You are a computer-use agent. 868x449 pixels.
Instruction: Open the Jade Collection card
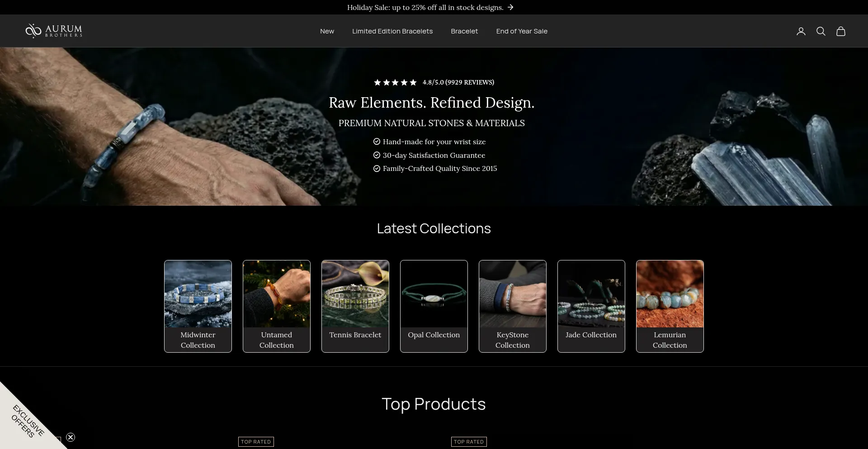tap(591, 306)
